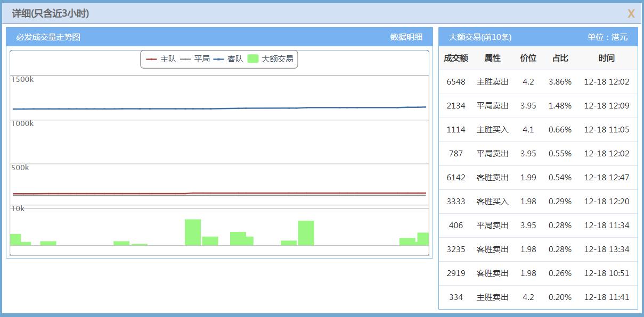
Task: Click the rightmost green bar in the chart
Action: point(423,239)
